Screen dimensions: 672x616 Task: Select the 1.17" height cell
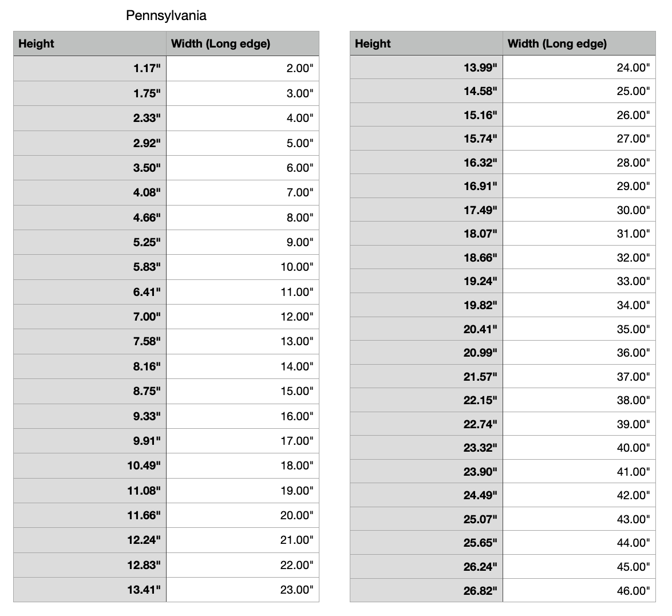[x=147, y=69]
